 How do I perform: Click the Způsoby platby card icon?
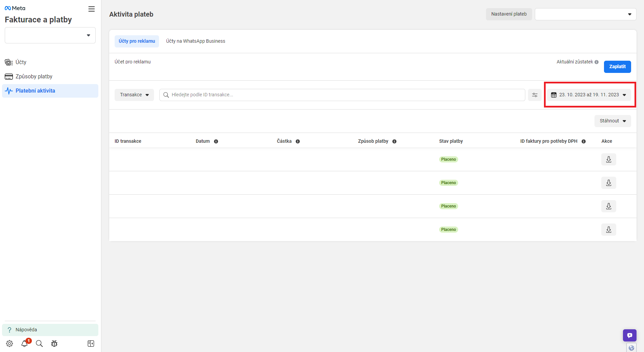(x=9, y=76)
